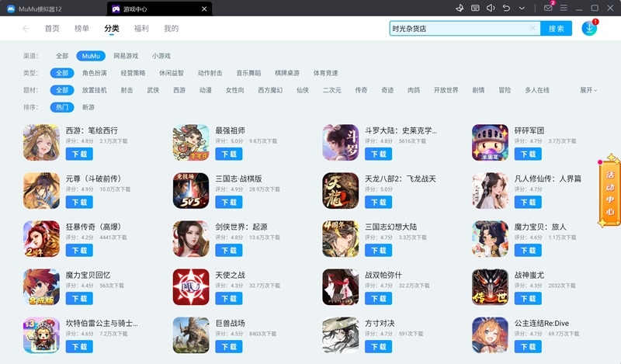Expand theme filters with 展开

(x=588, y=90)
